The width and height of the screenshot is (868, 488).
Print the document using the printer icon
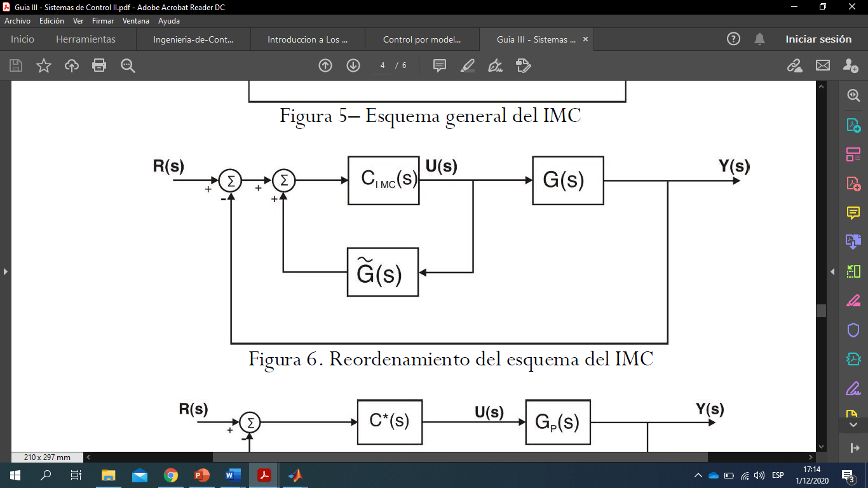click(99, 65)
